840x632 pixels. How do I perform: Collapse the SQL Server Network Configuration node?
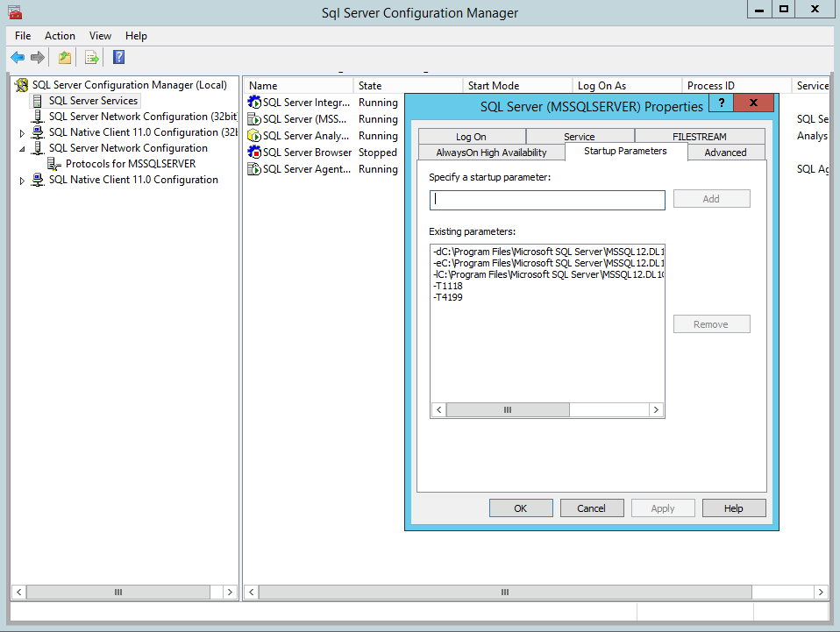tap(22, 149)
